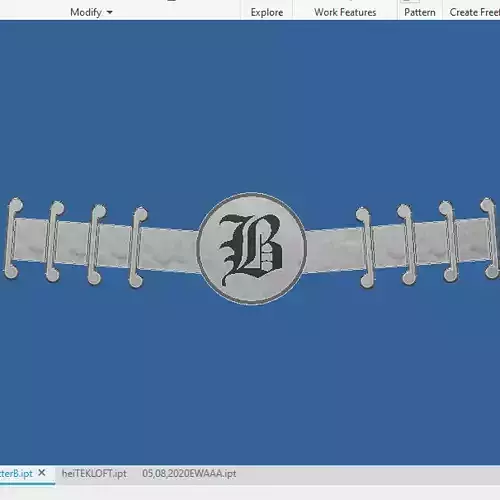Viewport: 500px width, 500px height.
Task: Open the Explore ribbon panel label
Action: 267,13
